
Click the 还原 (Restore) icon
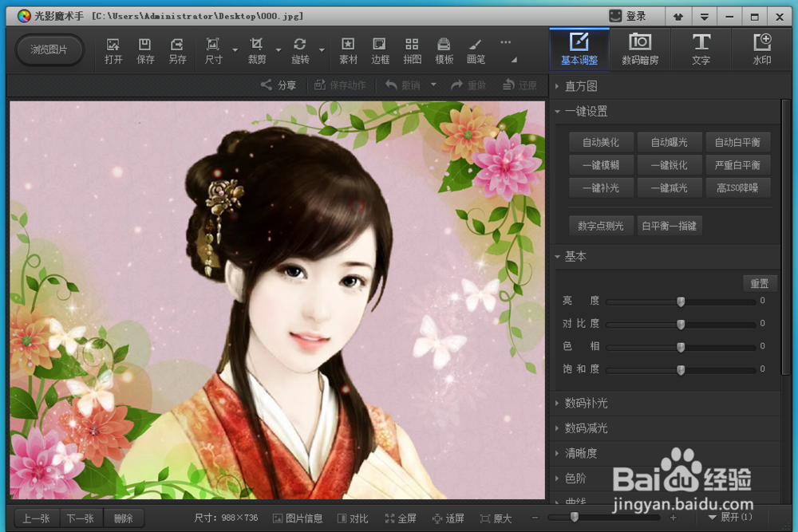point(519,85)
